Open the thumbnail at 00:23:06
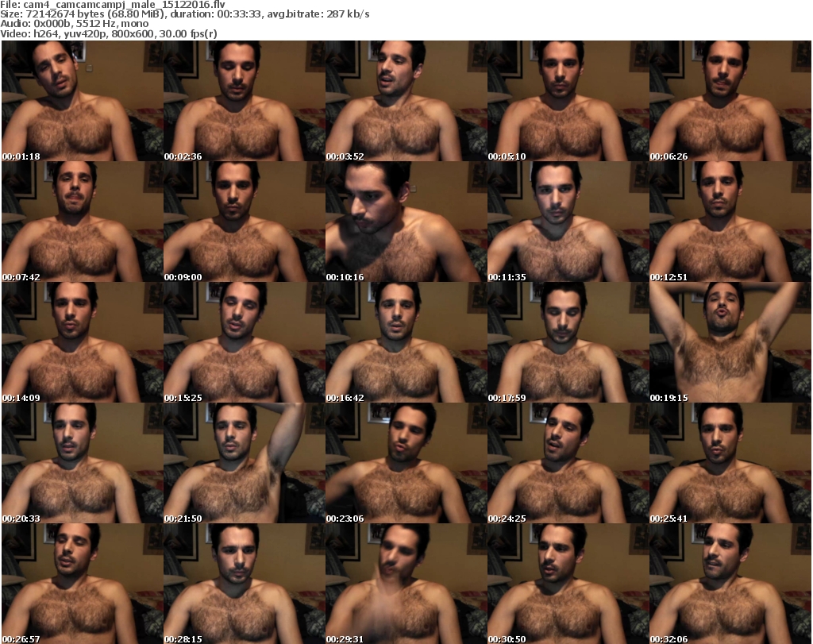 pos(406,463)
